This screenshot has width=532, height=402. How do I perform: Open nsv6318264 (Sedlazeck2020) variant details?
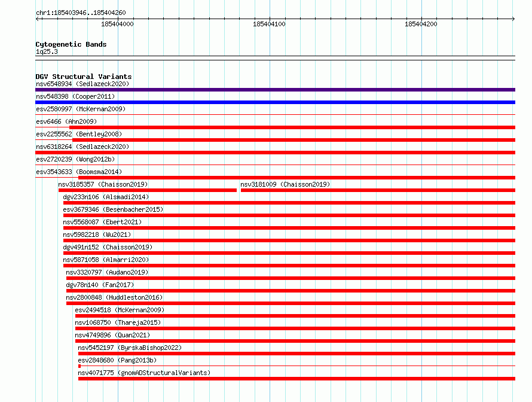[82, 147]
